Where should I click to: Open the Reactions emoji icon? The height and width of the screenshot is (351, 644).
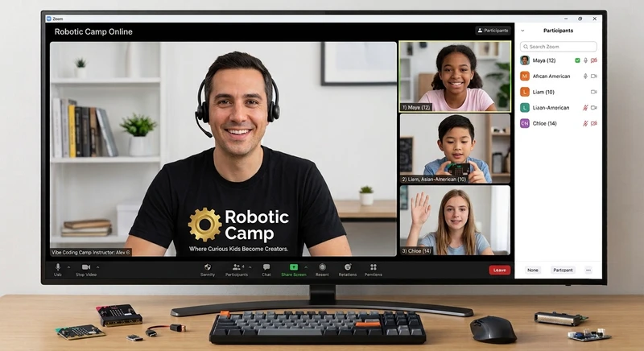(348, 267)
